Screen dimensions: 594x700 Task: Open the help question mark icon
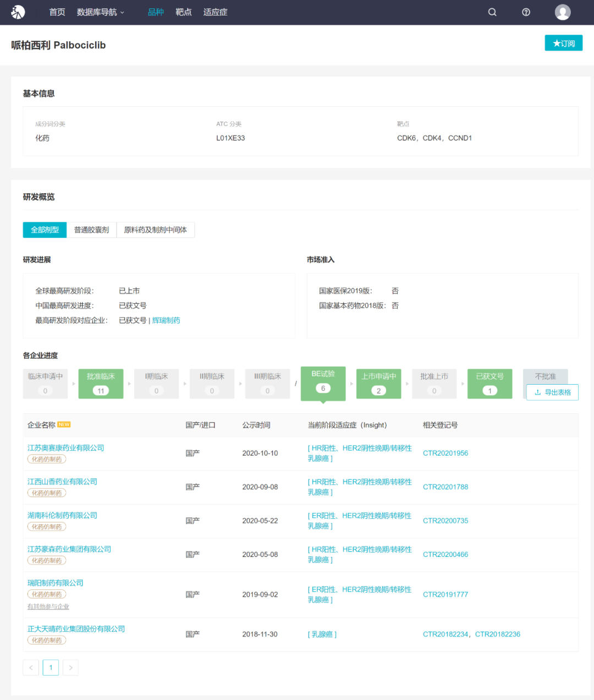click(x=526, y=12)
